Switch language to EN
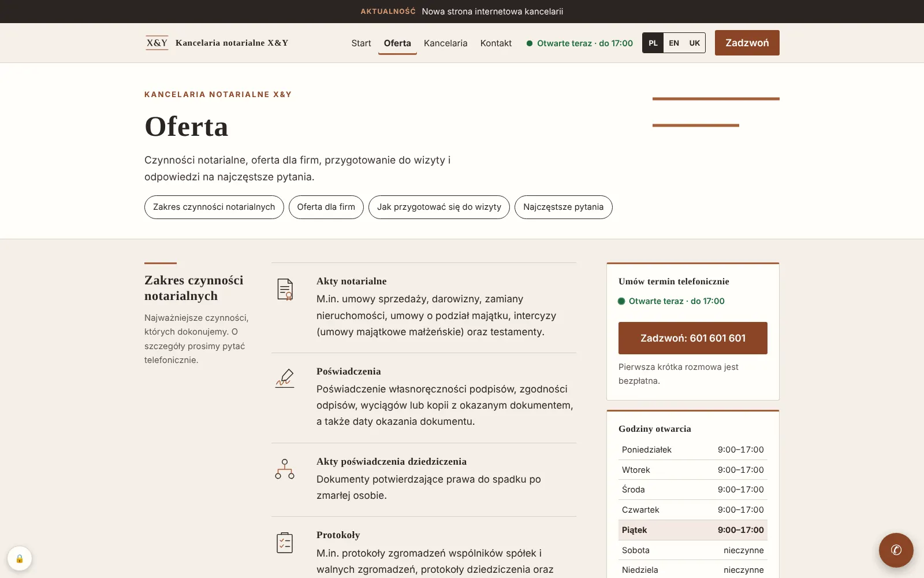 [674, 43]
